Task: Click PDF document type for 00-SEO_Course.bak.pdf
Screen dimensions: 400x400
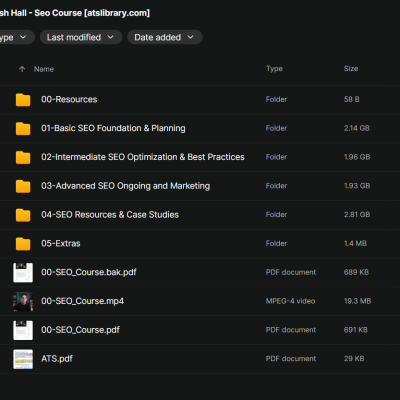Action: coord(291,272)
